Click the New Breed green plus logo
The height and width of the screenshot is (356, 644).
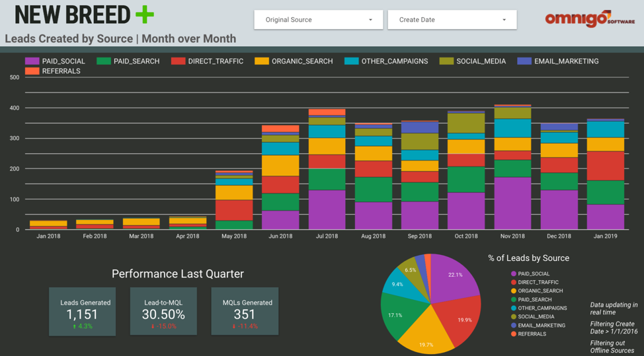click(143, 15)
